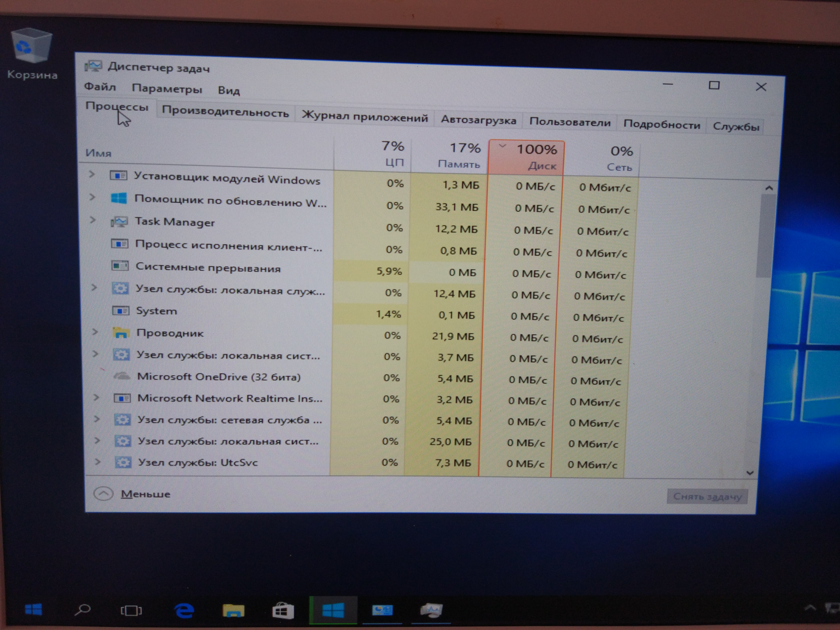This screenshot has width=840, height=630.
Task: Click the Установщик модулей Windows process icon
Action: click(x=118, y=175)
